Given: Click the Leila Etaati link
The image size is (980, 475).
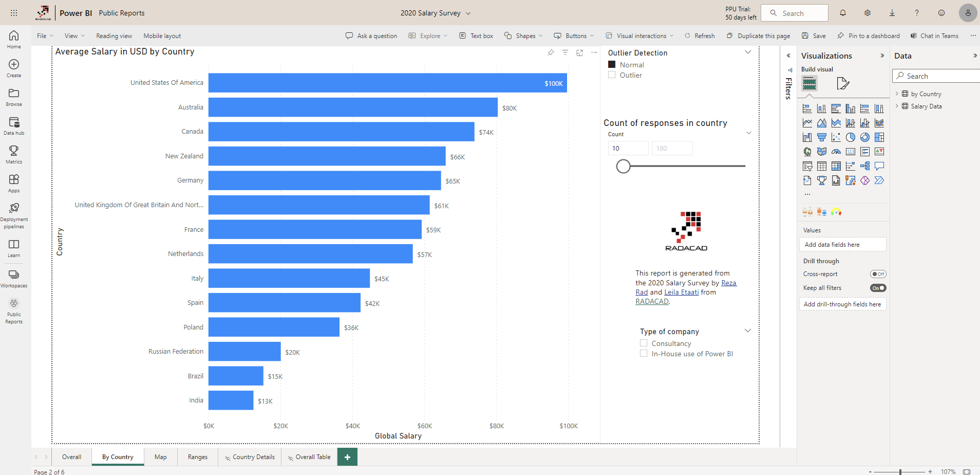Looking at the screenshot, I should 681,292.
